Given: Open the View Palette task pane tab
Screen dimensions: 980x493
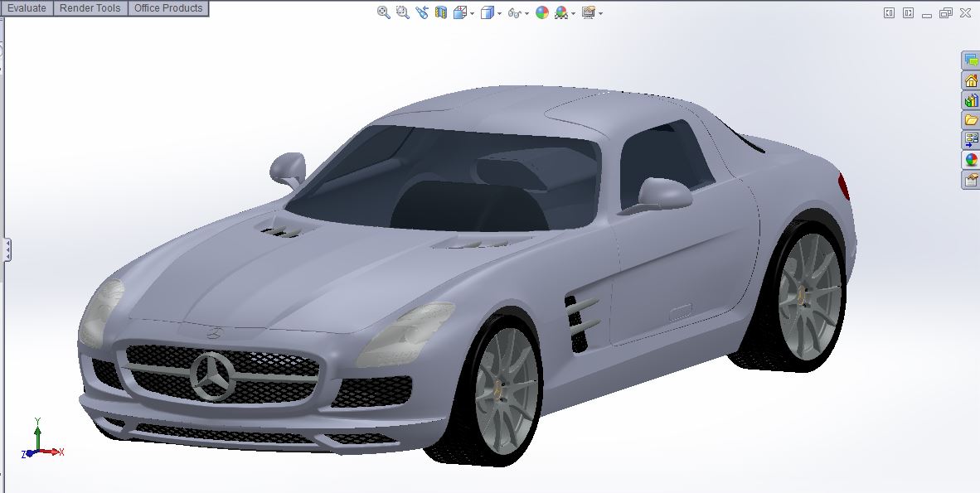Looking at the screenshot, I should (971, 140).
